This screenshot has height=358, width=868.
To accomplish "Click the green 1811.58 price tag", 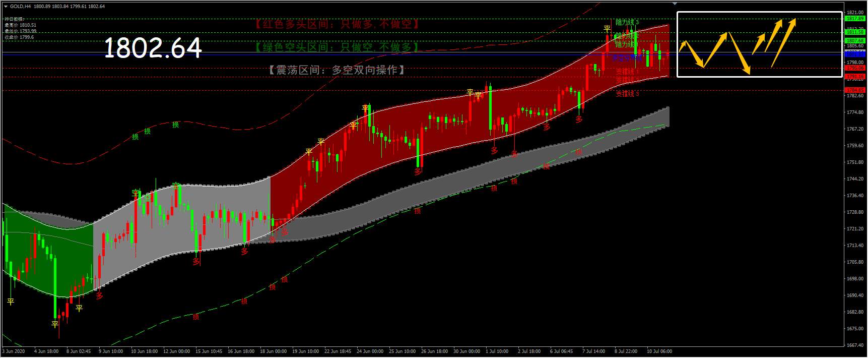I will [855, 32].
